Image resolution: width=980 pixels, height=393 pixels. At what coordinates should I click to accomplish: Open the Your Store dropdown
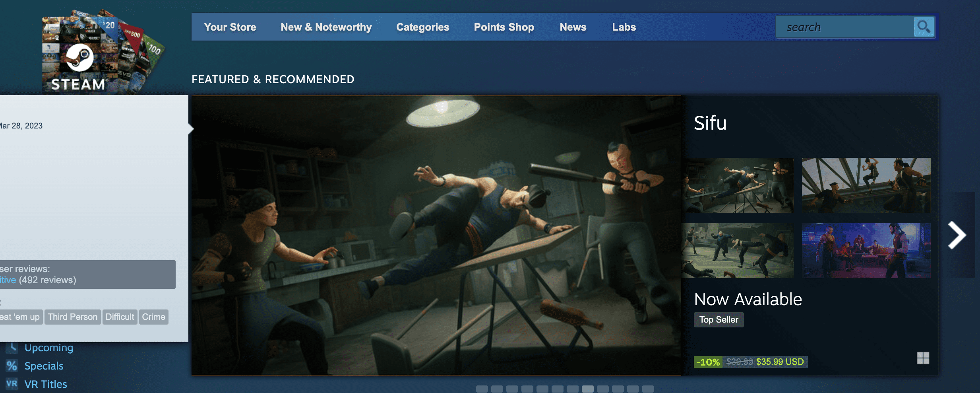tap(230, 27)
